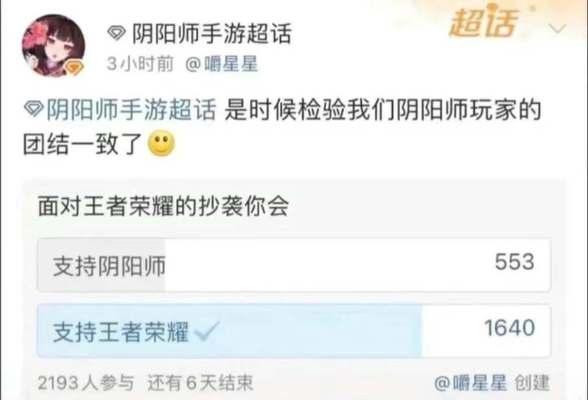This screenshot has width=588, height=400.
Task: Open the 阴阳师手游超话 account name
Action: pyautogui.click(x=212, y=33)
